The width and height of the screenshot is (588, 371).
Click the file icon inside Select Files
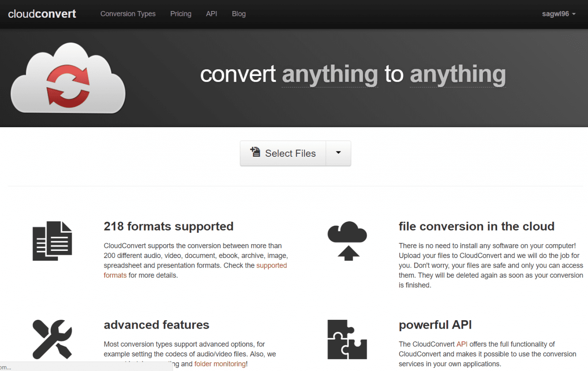pyautogui.click(x=255, y=153)
